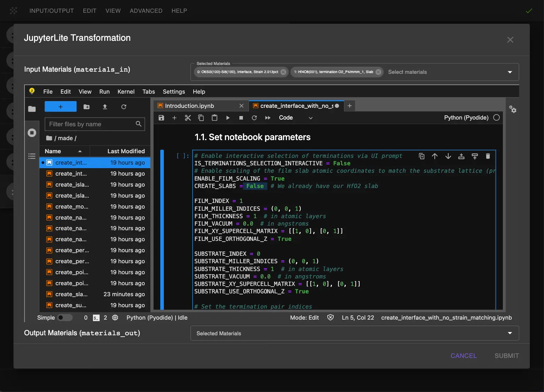Image resolution: width=544 pixels, height=392 pixels.
Task: Save the notebook with the floppy disk icon
Action: (161, 118)
